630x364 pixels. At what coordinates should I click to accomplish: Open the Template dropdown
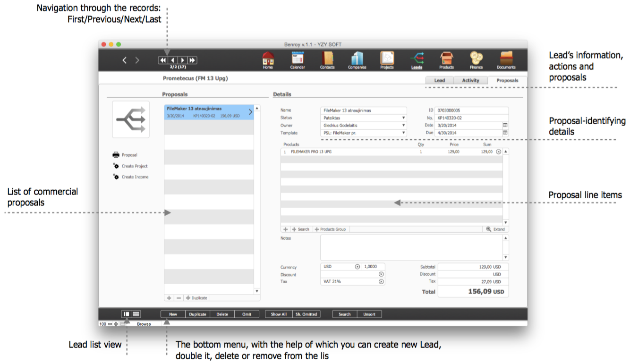tap(404, 133)
